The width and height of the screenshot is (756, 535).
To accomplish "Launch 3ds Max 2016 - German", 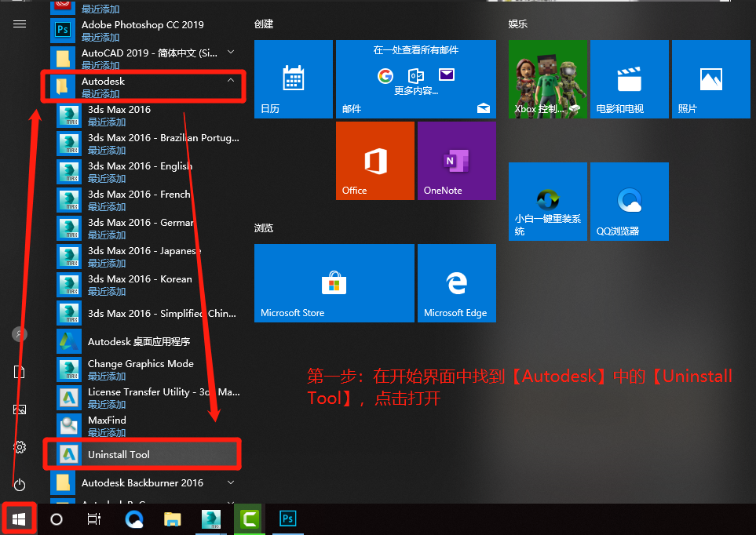I will (x=148, y=228).
